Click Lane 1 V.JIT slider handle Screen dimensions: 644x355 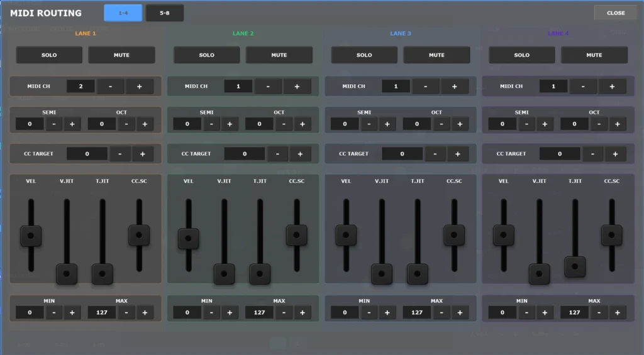(x=67, y=274)
